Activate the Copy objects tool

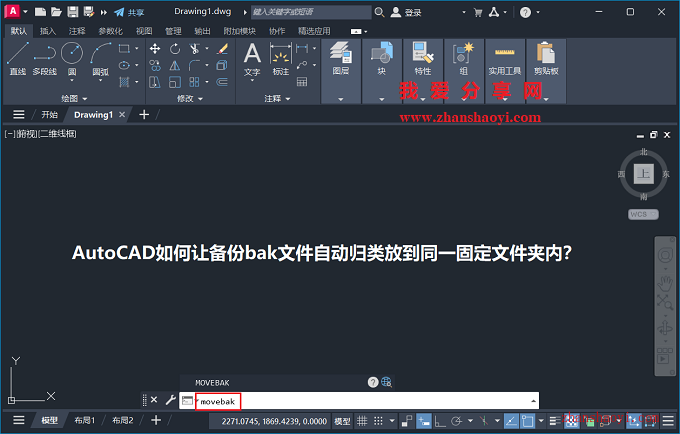click(155, 65)
